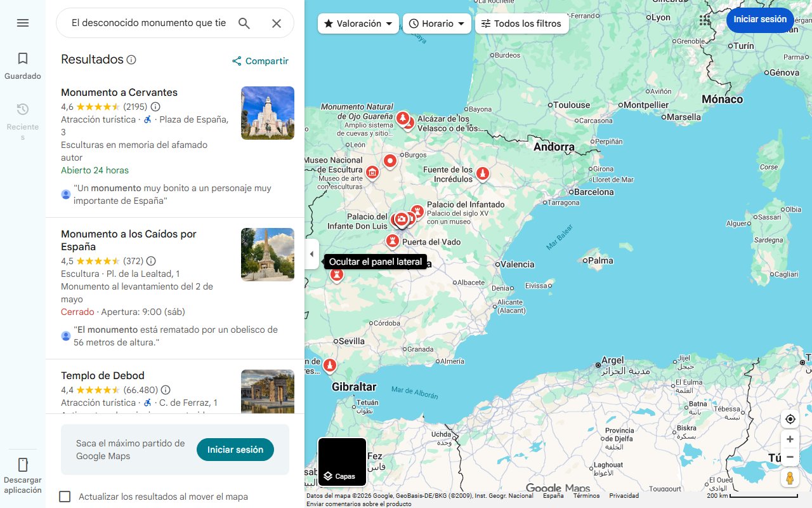812x508 pixels.
Task: Open the Valoración rating filter
Action: tap(358, 23)
